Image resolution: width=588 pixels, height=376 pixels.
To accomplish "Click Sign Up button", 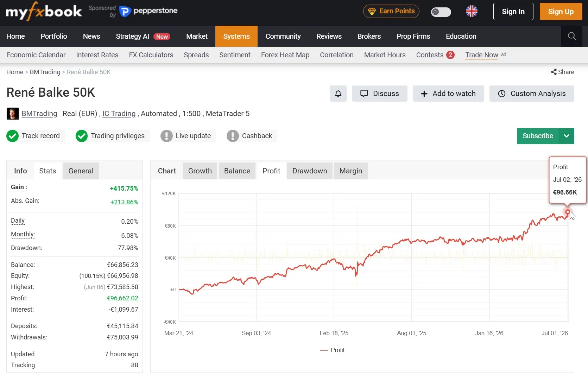I will (561, 12).
